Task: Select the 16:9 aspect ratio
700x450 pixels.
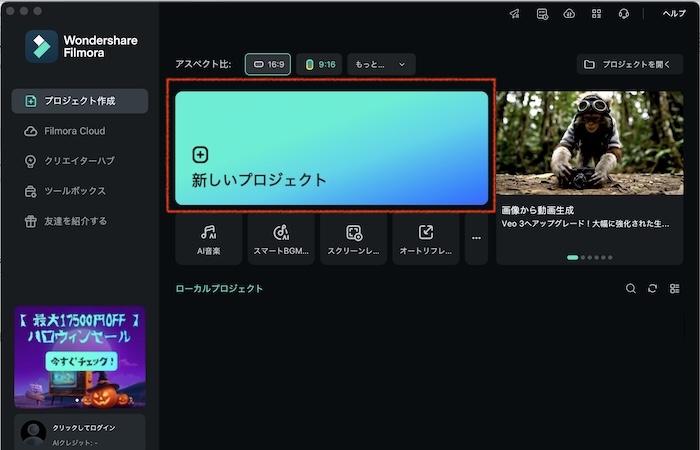Action: click(x=268, y=64)
